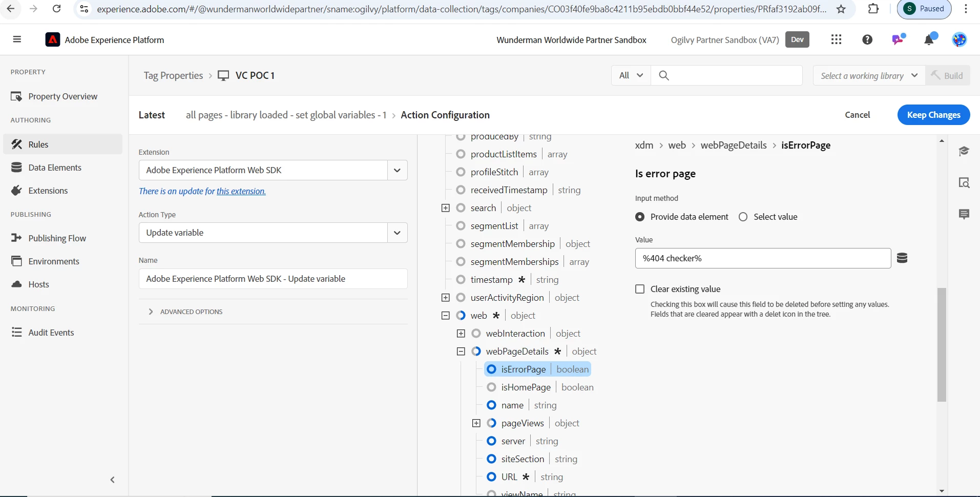The width and height of the screenshot is (980, 497).
Task: Check the Clear existing value checkbox
Action: pos(640,289)
